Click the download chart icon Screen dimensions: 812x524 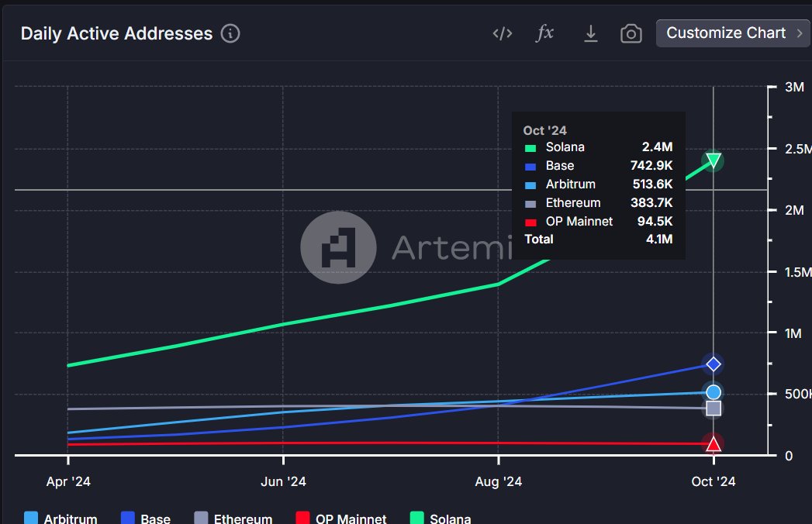pyautogui.click(x=590, y=33)
